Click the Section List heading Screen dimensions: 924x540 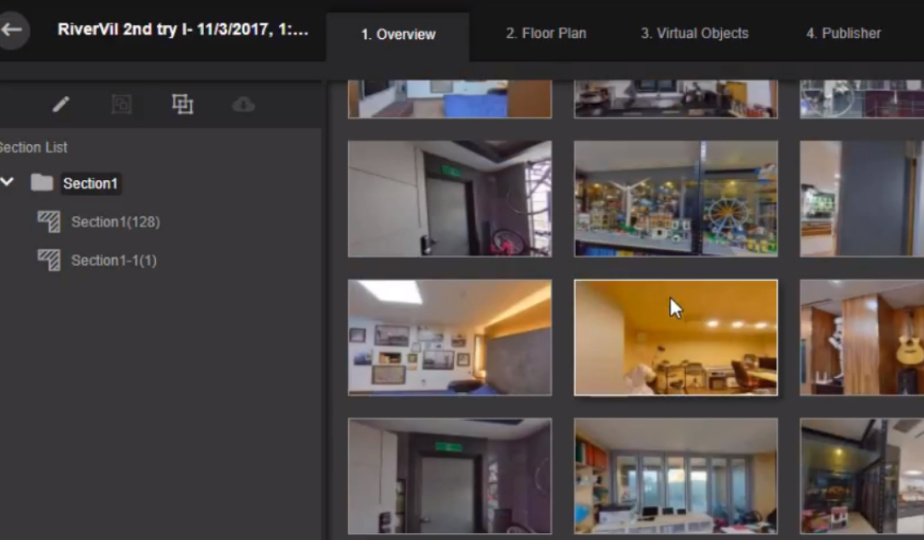coord(34,147)
